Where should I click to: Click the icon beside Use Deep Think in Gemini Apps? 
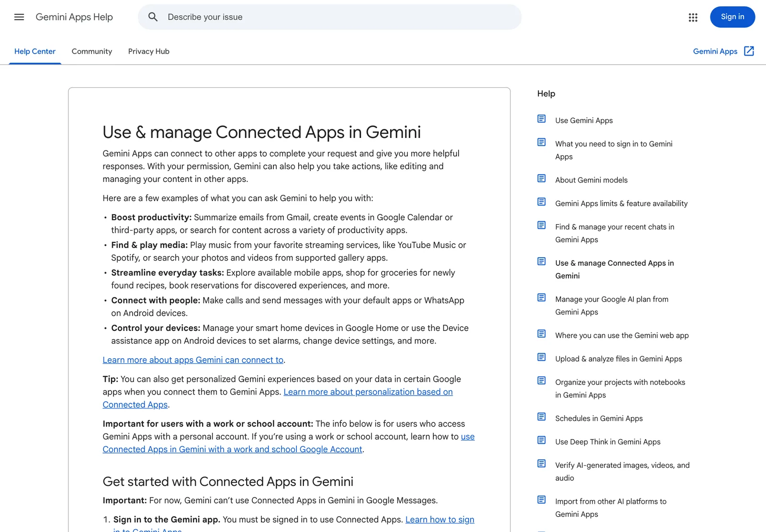[541, 440]
